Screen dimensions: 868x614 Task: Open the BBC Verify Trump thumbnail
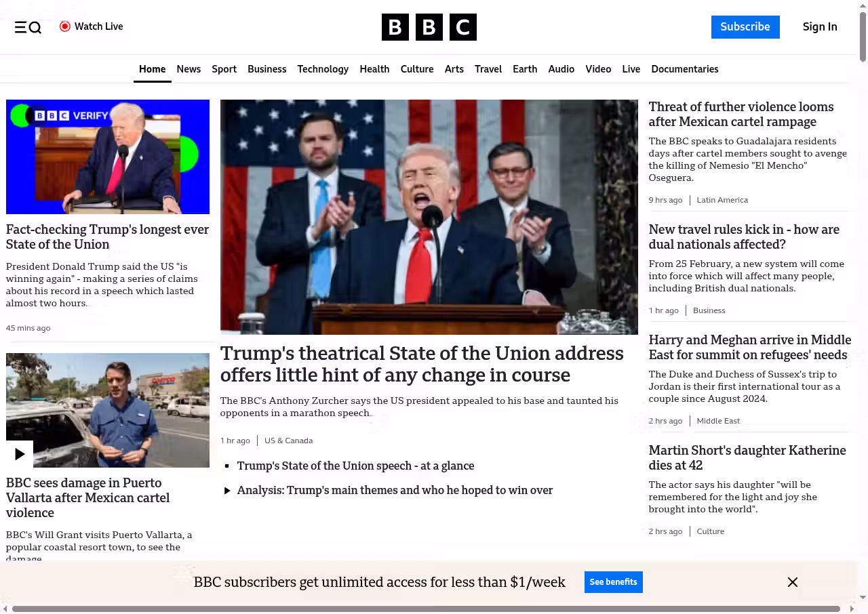108,157
